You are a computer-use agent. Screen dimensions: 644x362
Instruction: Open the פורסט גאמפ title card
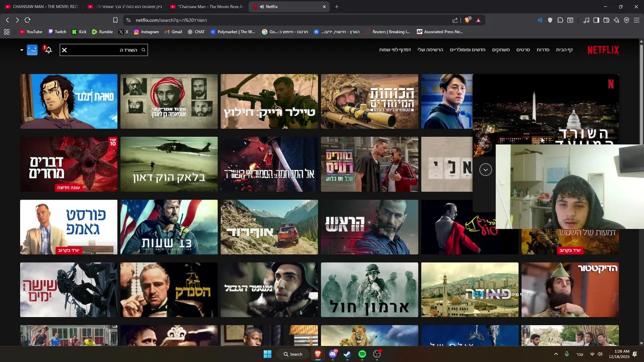pos(68,227)
